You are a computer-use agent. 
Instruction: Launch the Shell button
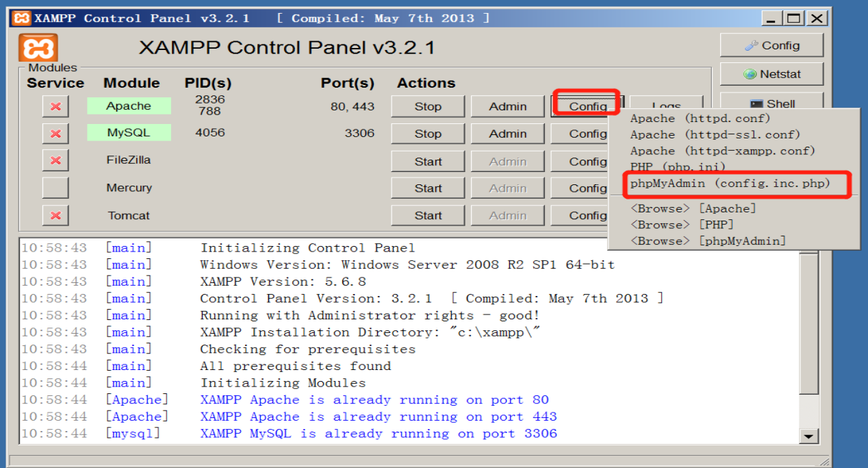(771, 101)
